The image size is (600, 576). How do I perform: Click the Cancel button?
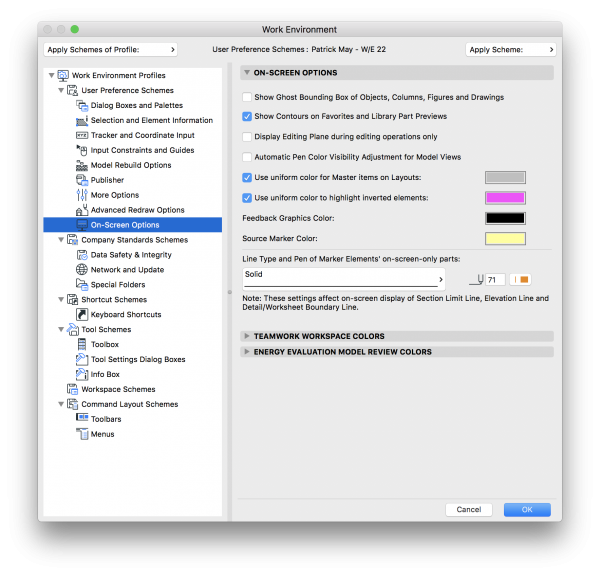click(468, 509)
